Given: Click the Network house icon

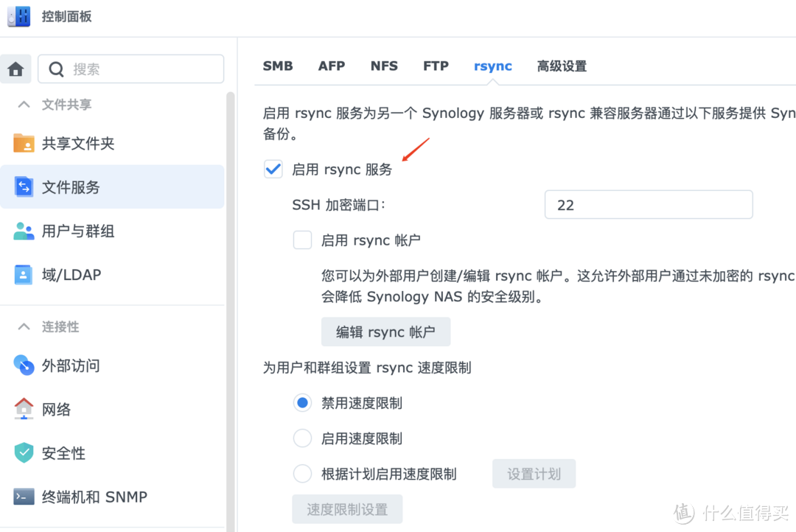Looking at the screenshot, I should (x=24, y=408).
